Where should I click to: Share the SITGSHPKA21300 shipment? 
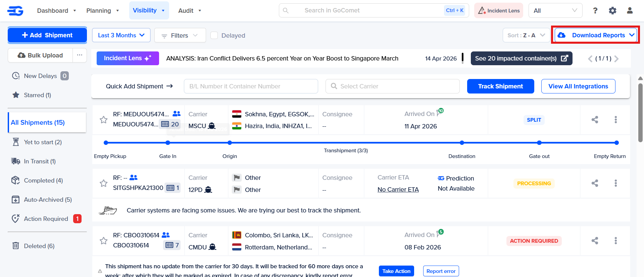pyautogui.click(x=595, y=183)
